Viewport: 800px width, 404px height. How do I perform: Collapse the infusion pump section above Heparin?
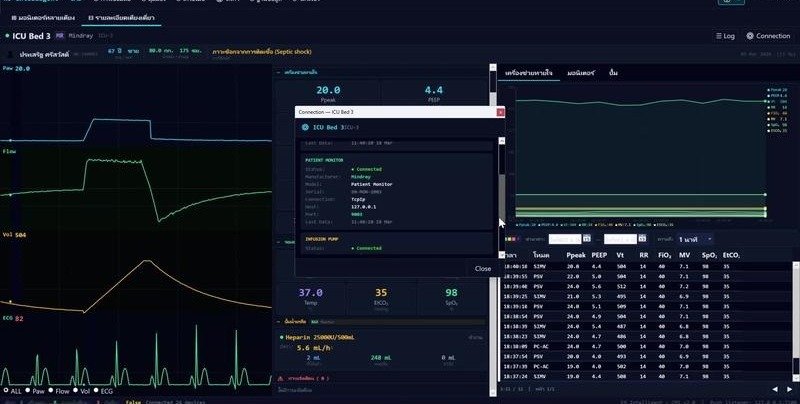[x=278, y=322]
